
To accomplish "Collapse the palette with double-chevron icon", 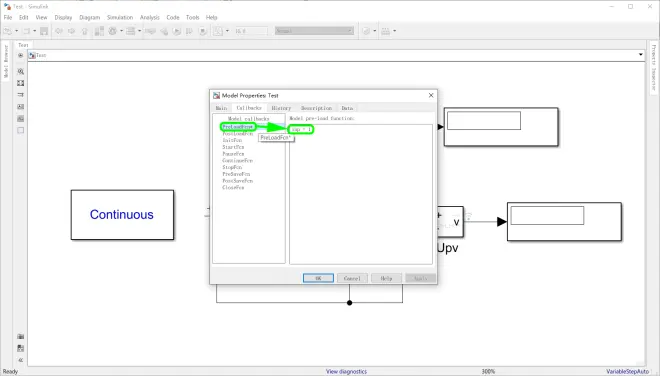I will pos(20,360).
